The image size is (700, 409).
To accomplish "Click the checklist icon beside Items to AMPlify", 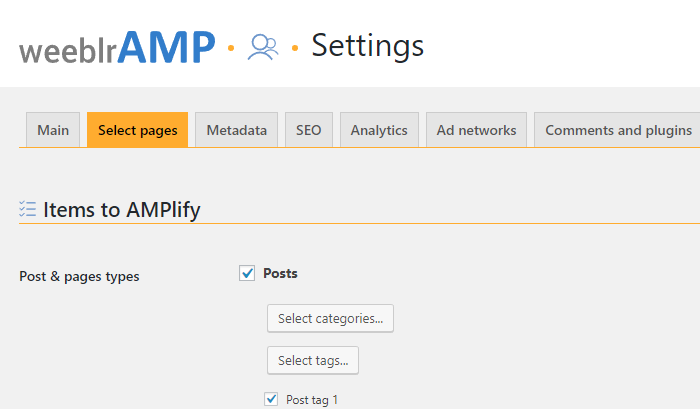I will tap(27, 209).
